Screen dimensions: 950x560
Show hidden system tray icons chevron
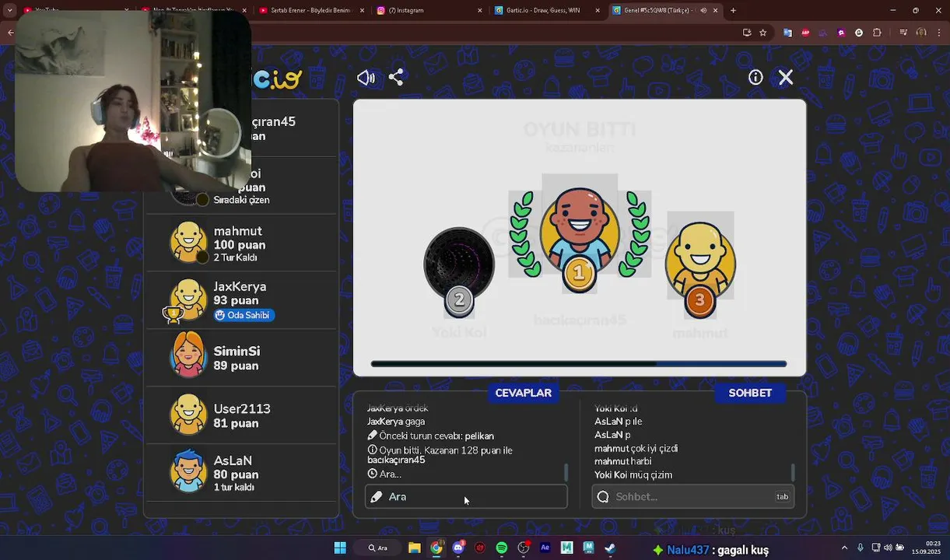point(844,548)
